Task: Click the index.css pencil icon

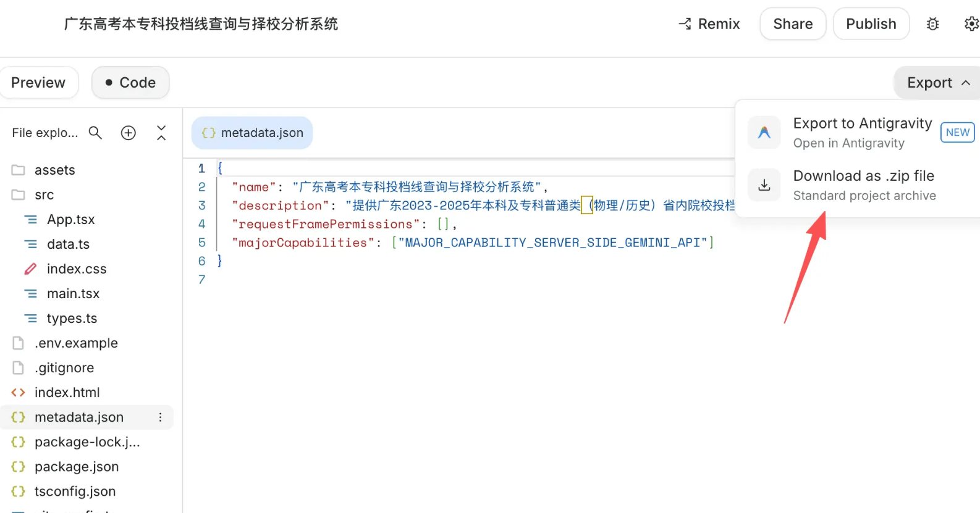Action: [30, 269]
